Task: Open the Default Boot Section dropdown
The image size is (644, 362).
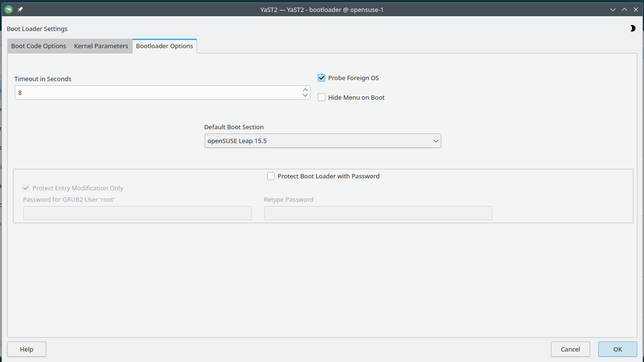Action: click(x=322, y=141)
